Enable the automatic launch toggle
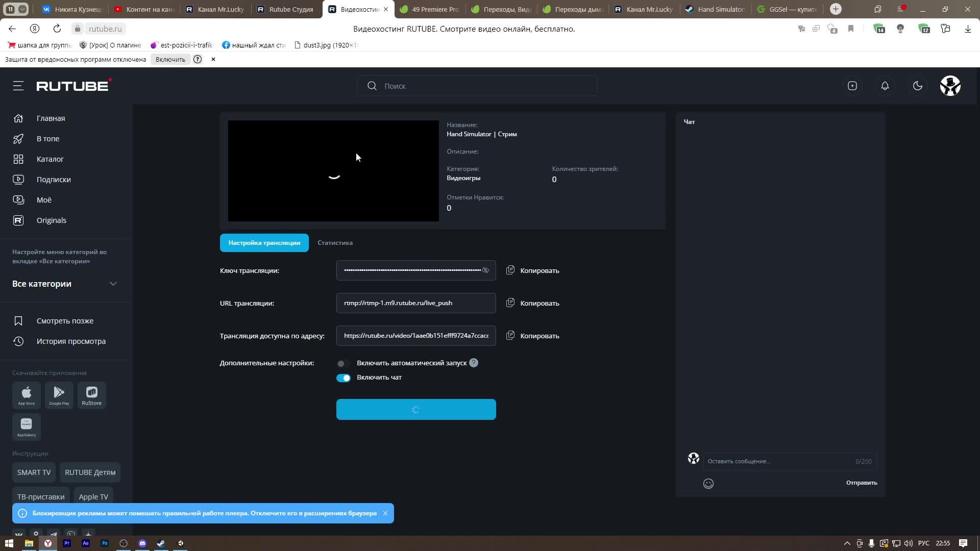The height and width of the screenshot is (551, 980). coord(343,363)
